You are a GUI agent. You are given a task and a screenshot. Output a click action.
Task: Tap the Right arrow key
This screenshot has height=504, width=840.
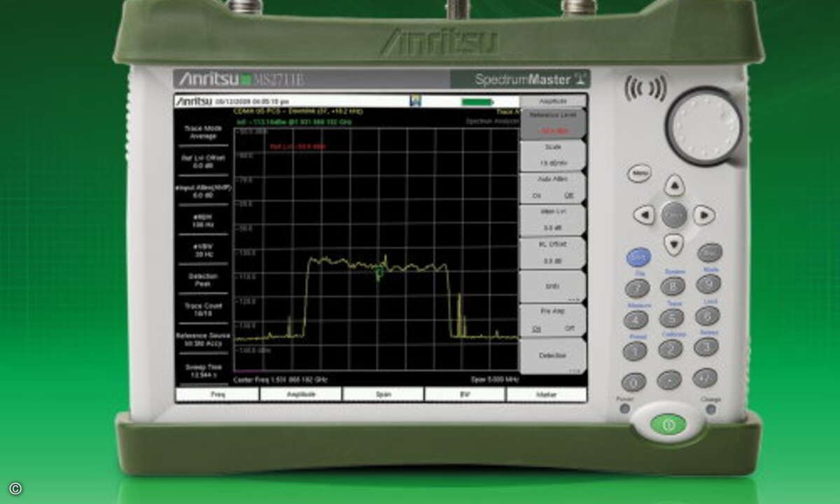[x=704, y=215]
